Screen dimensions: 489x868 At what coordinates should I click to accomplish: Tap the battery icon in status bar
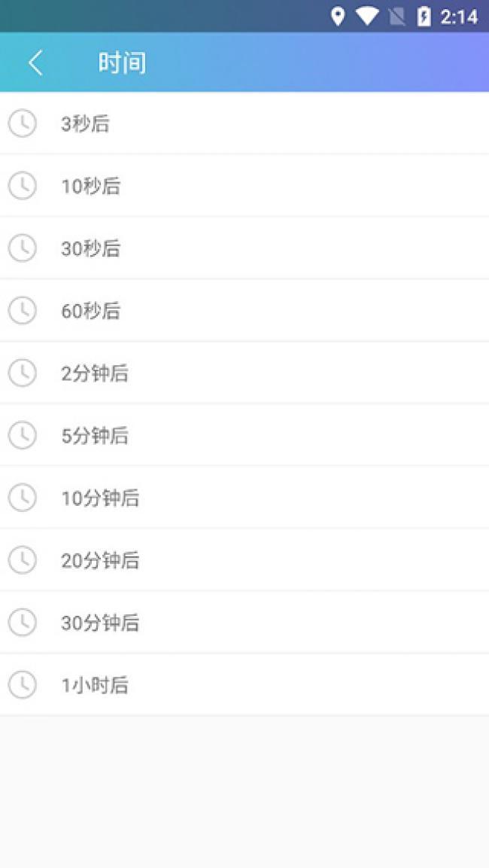[424, 16]
